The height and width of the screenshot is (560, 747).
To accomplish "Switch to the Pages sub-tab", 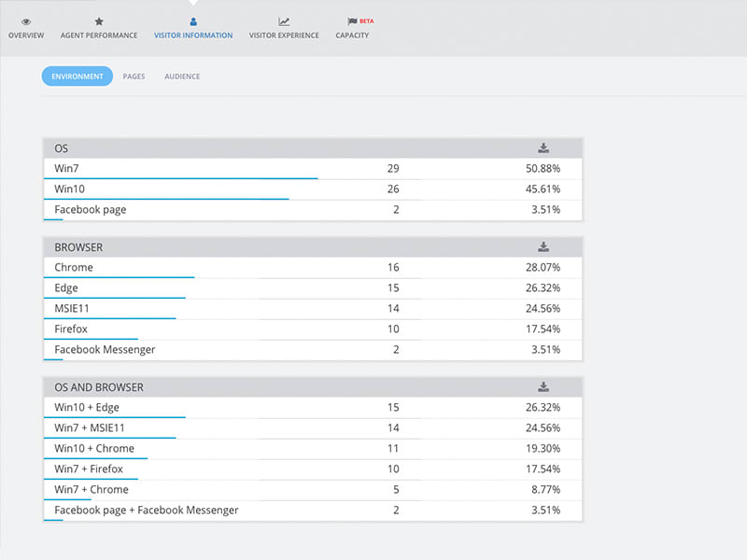I will (134, 77).
